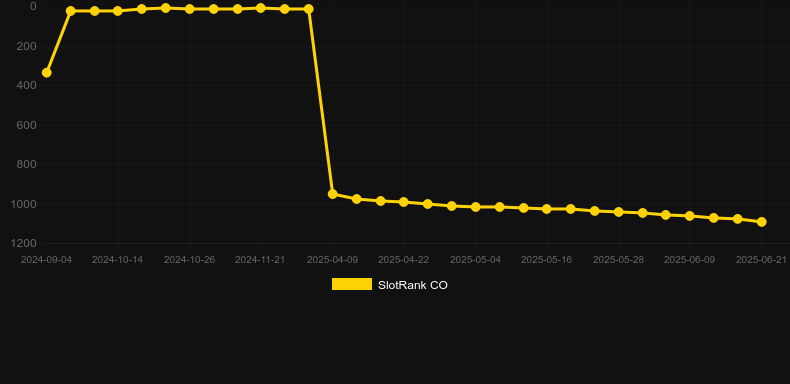Select the data point above 2024-10-14

click(x=117, y=11)
